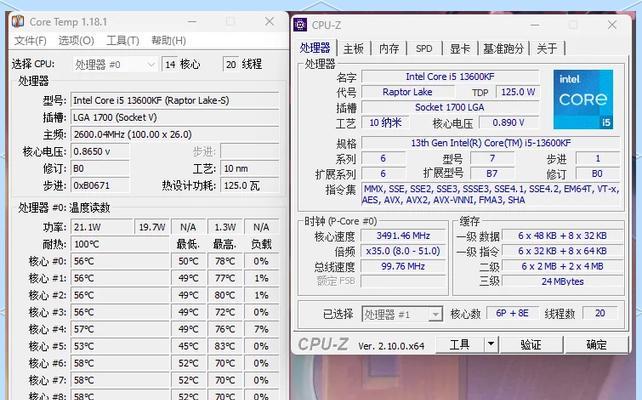Viewport: 642px width, 400px height.
Task: Click the Intel Core i5 logo in CPU-Z
Action: point(583,99)
